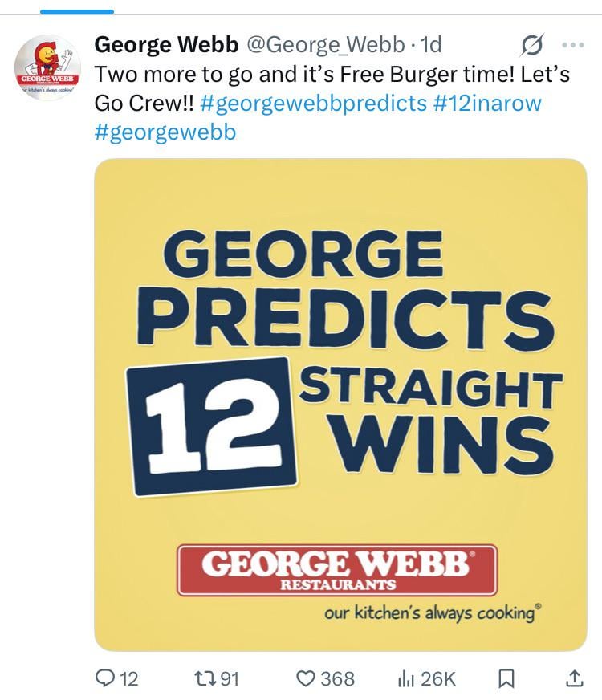Image resolution: width=602 pixels, height=700 pixels.
Task: Open the three-dot more options menu
Action: (573, 45)
